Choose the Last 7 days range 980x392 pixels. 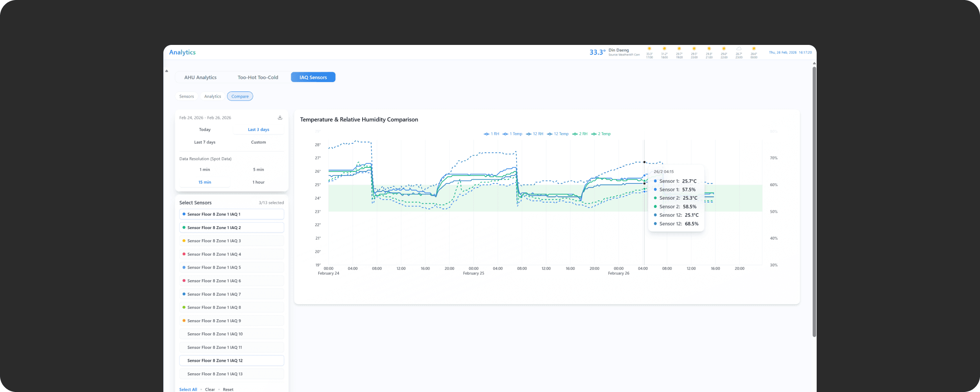[205, 142]
